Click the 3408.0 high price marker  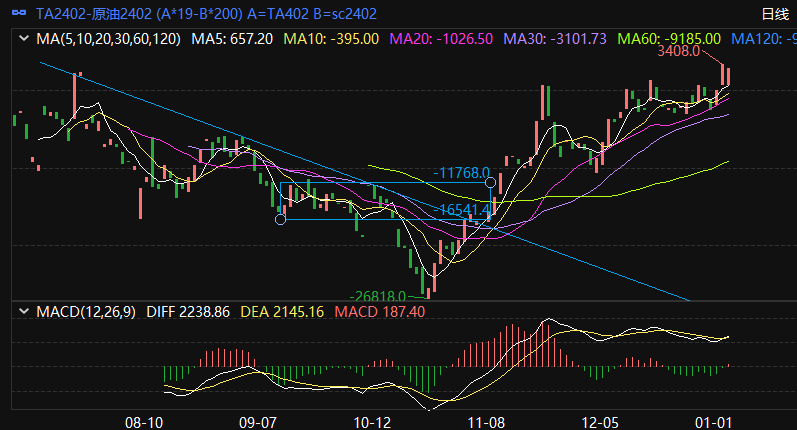click(x=678, y=51)
